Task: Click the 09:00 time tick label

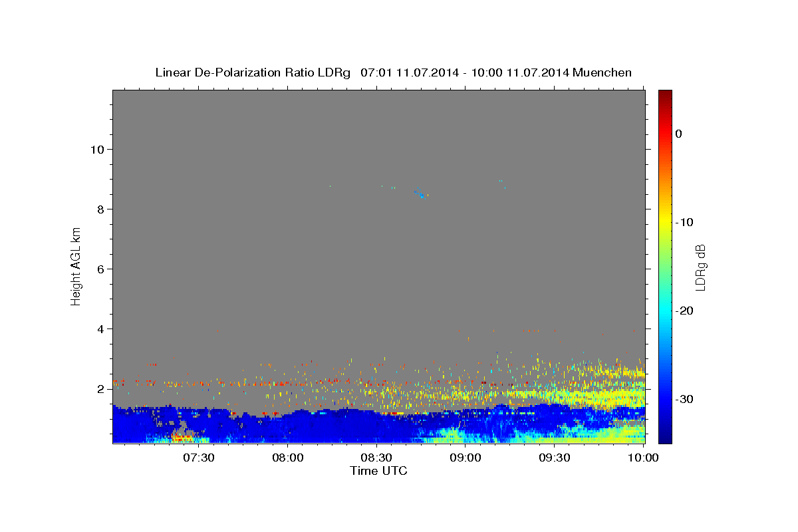Action: [466, 458]
